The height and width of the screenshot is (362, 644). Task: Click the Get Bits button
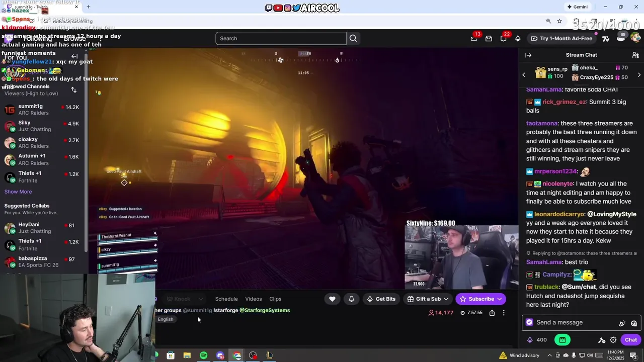point(381,299)
